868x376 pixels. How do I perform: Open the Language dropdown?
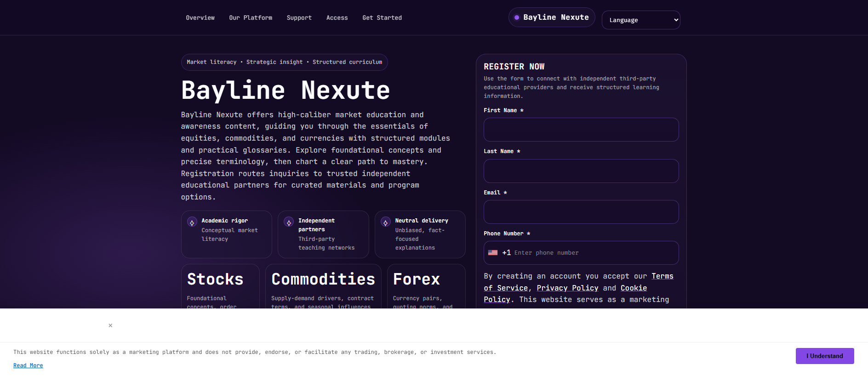641,20
